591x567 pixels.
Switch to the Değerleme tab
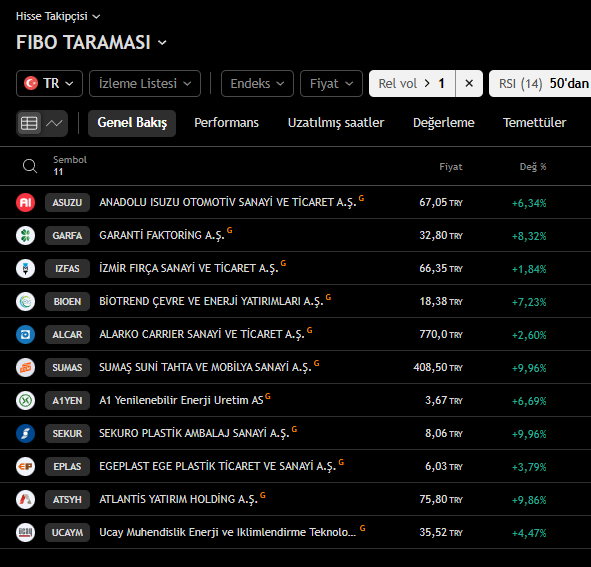coord(444,123)
